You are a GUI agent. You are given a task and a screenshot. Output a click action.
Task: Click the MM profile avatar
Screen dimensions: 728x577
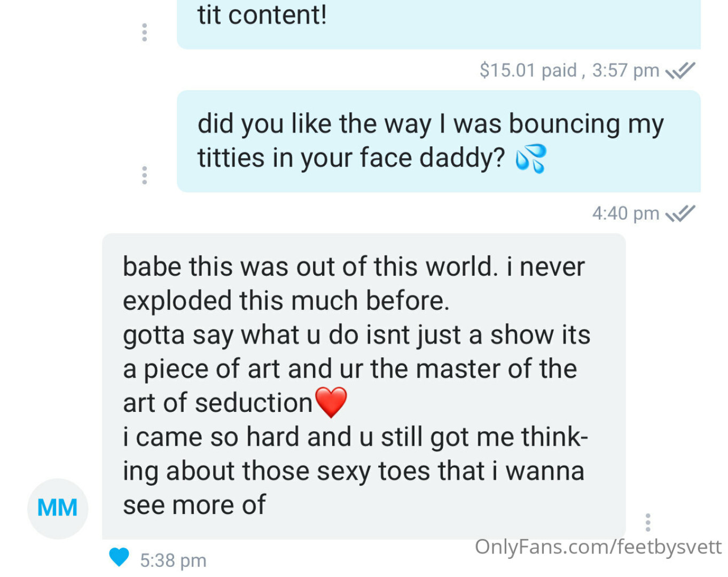58,508
